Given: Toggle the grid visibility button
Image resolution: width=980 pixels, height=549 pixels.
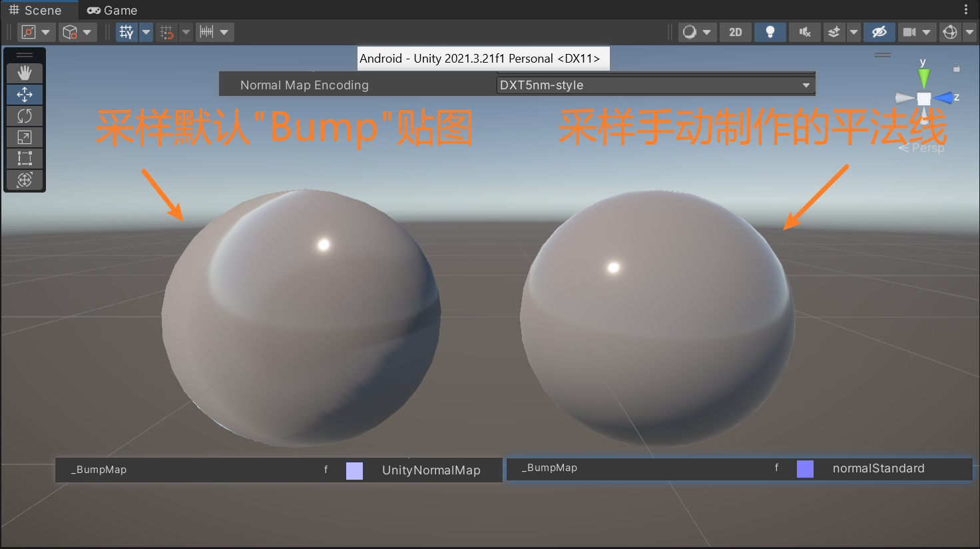Looking at the screenshot, I should tap(126, 32).
